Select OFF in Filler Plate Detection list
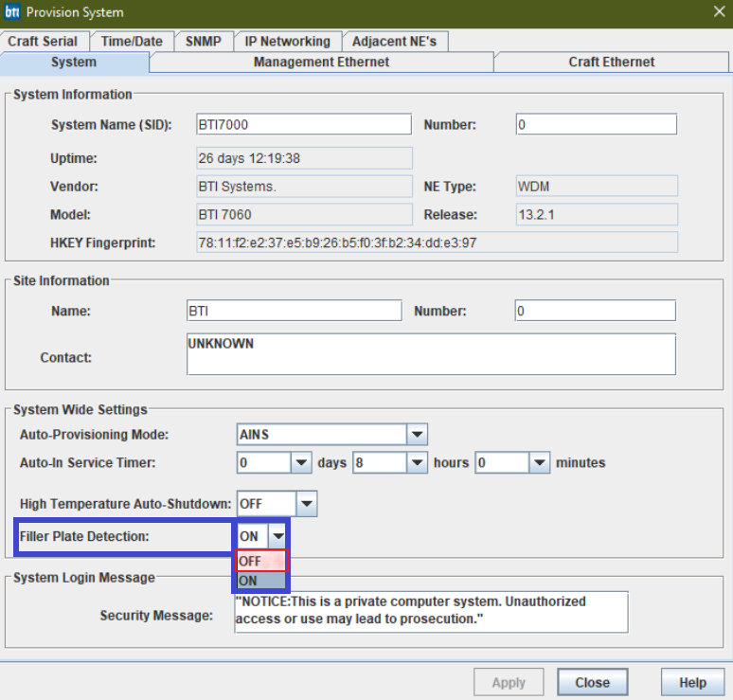The image size is (733, 700). click(260, 562)
